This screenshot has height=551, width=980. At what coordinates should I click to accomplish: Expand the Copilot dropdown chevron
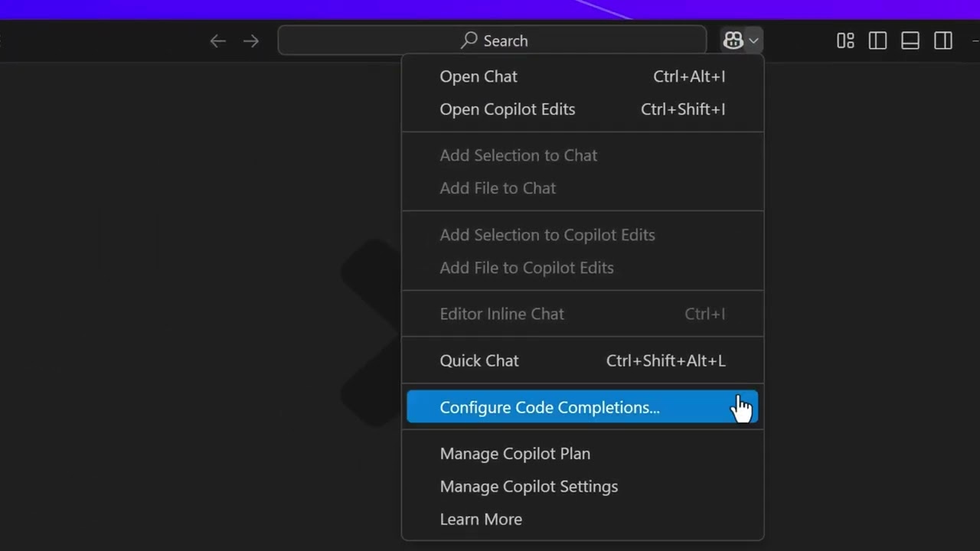click(754, 41)
